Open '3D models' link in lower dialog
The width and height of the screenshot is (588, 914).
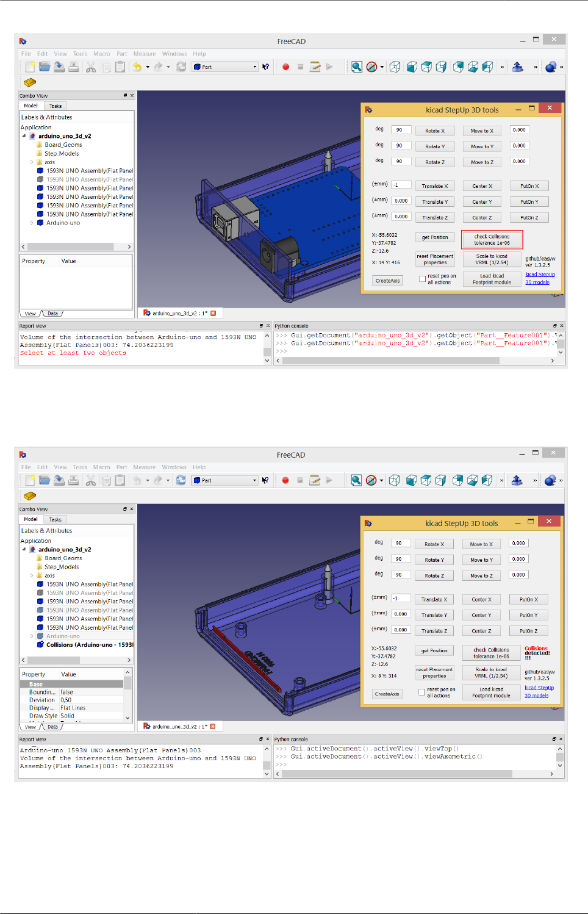tap(536, 696)
